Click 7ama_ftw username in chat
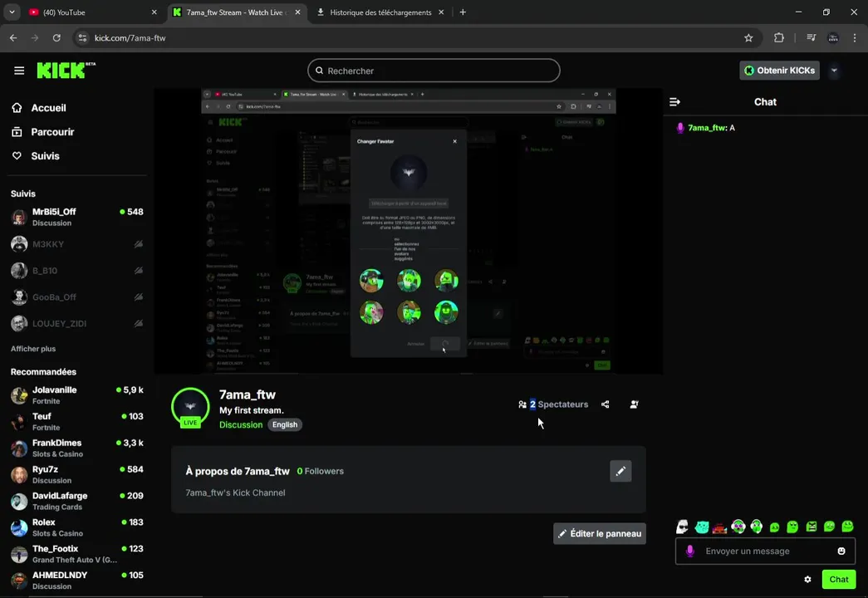Image resolution: width=868 pixels, height=598 pixels. click(x=706, y=128)
